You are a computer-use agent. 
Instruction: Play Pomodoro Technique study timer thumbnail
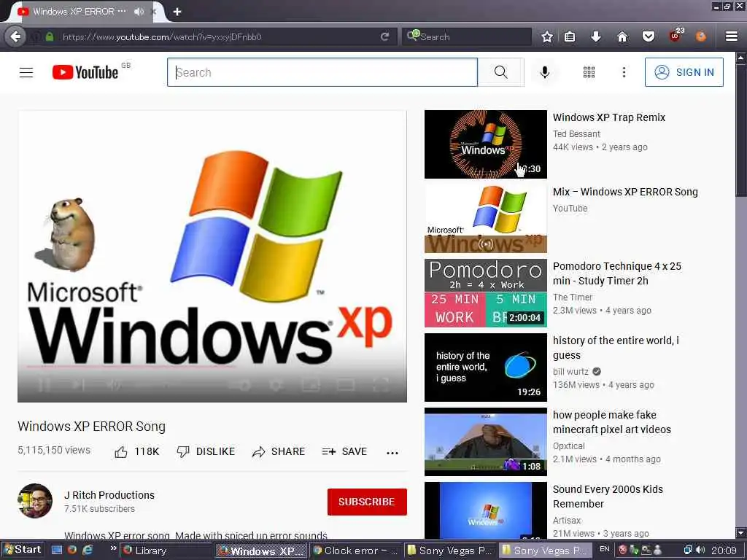[485, 293]
